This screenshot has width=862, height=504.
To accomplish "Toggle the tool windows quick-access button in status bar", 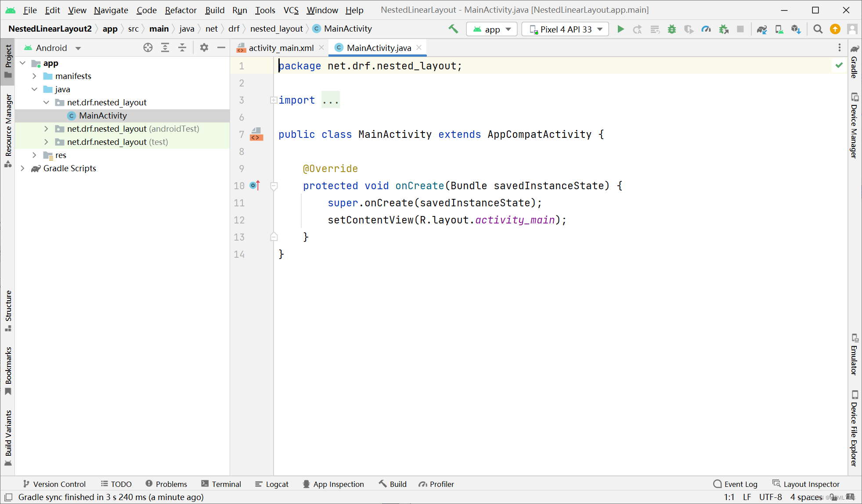I will coord(8,497).
